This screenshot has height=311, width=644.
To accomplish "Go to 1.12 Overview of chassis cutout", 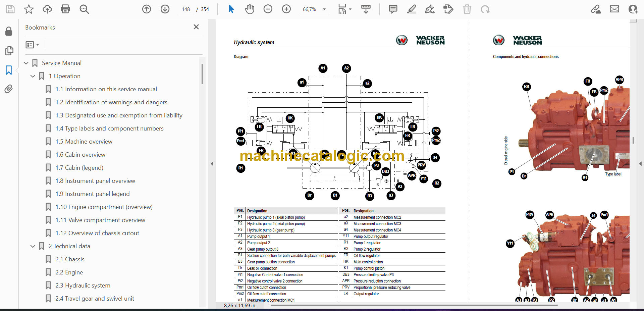I will [x=97, y=233].
